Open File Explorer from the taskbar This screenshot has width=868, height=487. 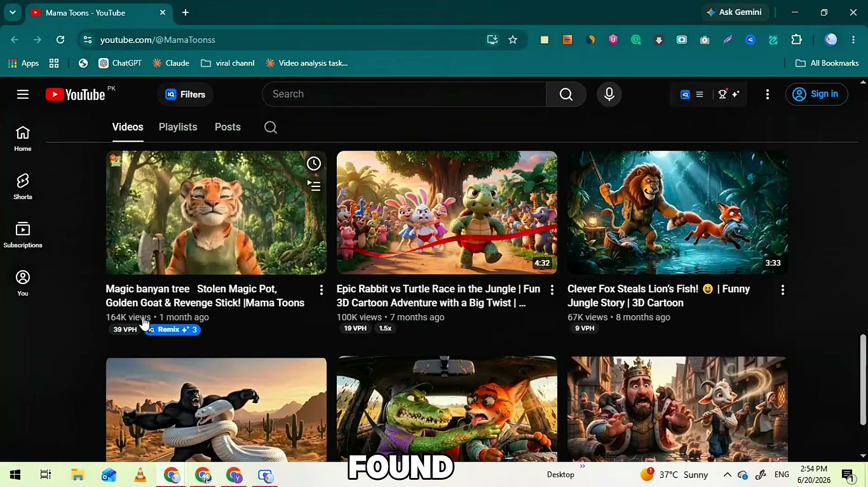[78, 475]
